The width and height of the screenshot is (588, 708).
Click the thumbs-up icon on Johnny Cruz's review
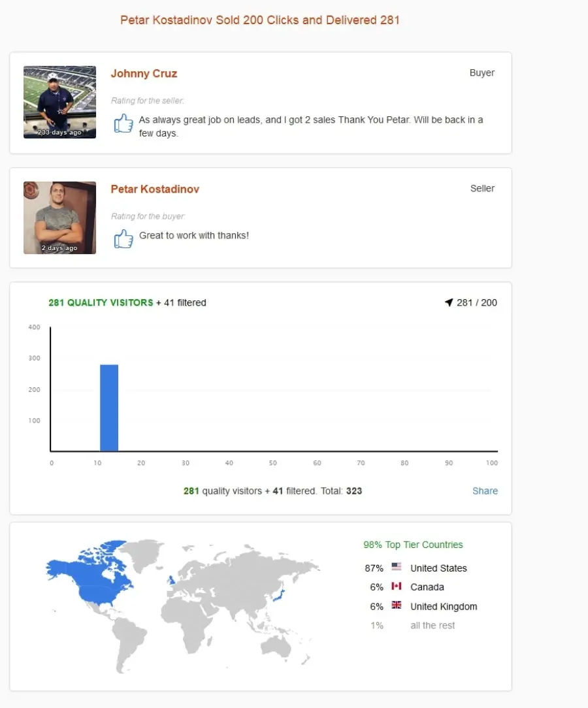[123, 123]
